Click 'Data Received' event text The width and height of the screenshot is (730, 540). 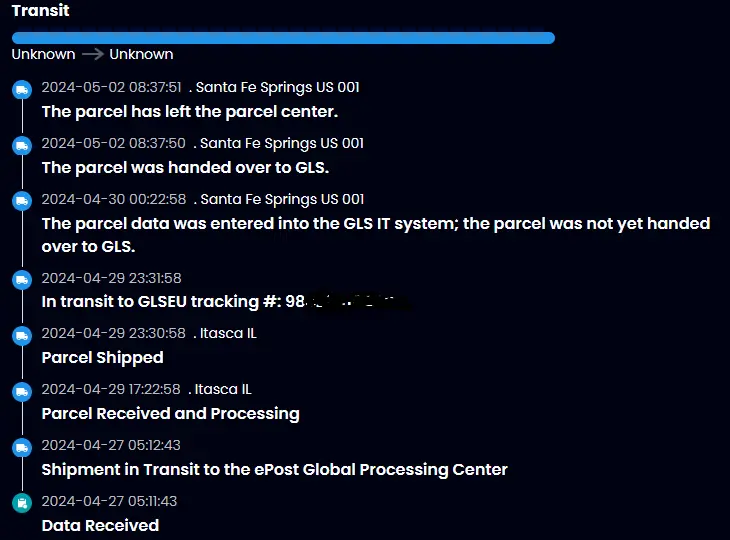point(100,525)
